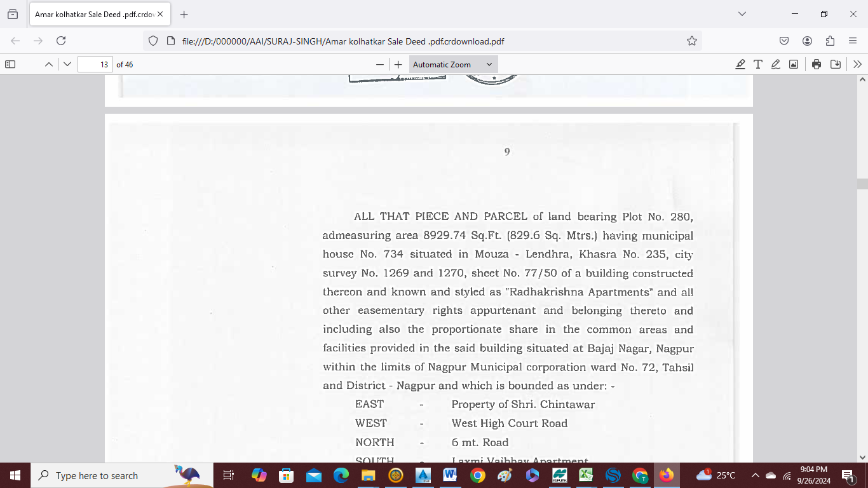Click the taskbar search box
Image resolution: width=868 pixels, height=488 pixels.
pos(123,475)
